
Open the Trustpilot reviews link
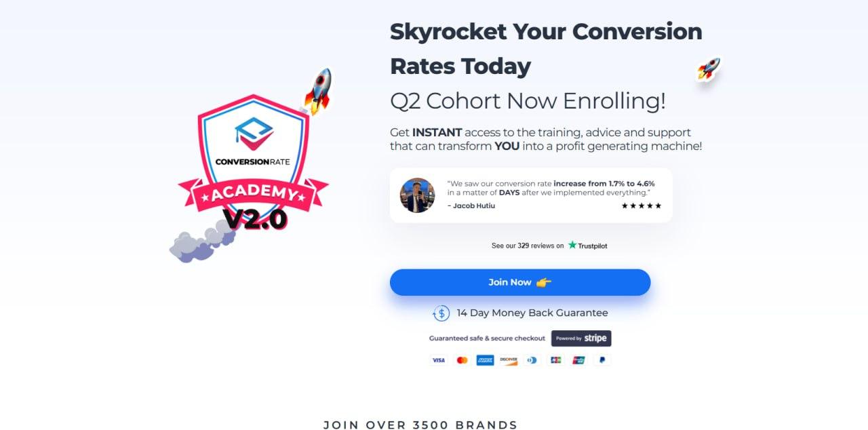tap(549, 246)
